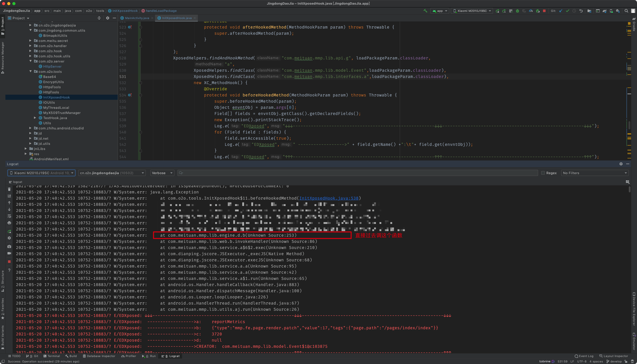Click the Logcat search input field

358,173
